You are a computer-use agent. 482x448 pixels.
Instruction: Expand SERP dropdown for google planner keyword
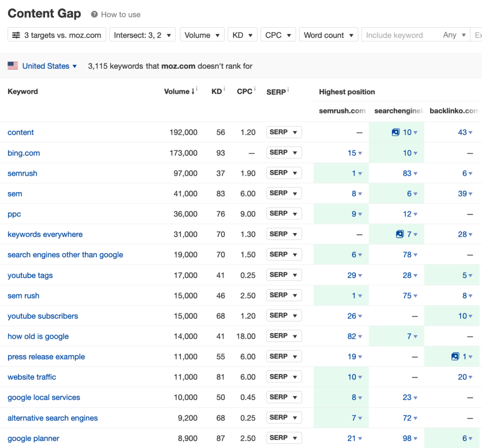tap(284, 438)
